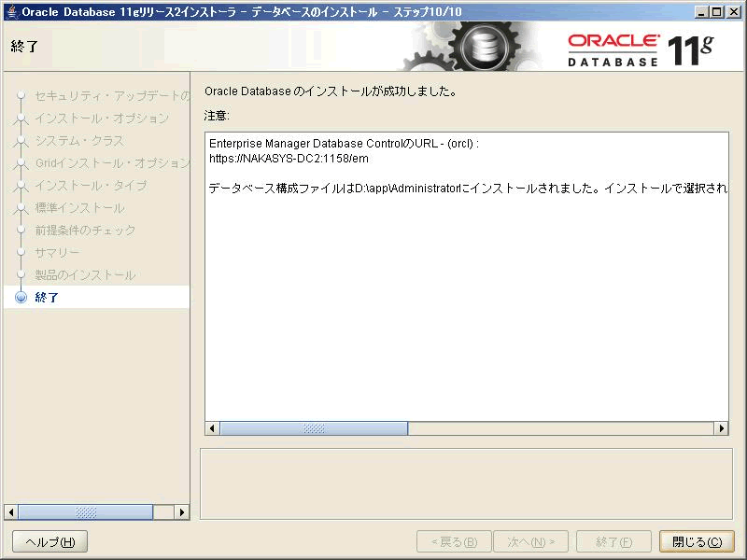Click sidebar scrollbar right arrow
Screen dimensions: 747x560
point(182,512)
